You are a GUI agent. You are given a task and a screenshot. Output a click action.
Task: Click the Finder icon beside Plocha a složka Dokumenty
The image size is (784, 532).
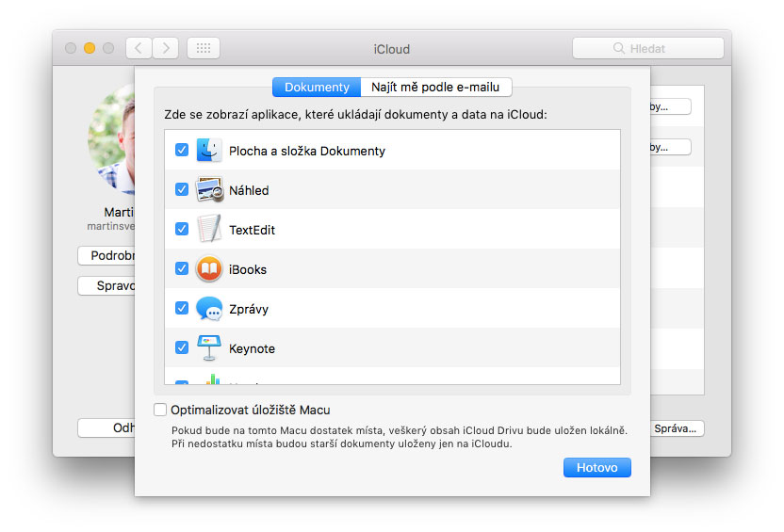click(x=209, y=150)
